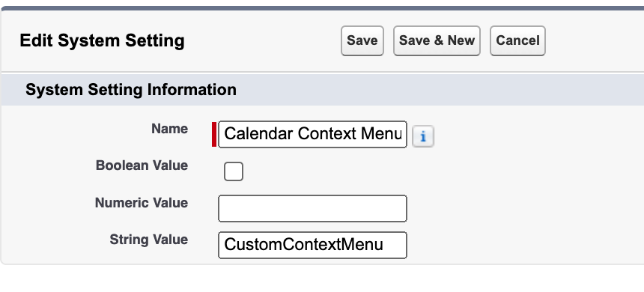Click the Numeric Value label
Image resolution: width=644 pixels, height=292 pixels.
pos(142,203)
